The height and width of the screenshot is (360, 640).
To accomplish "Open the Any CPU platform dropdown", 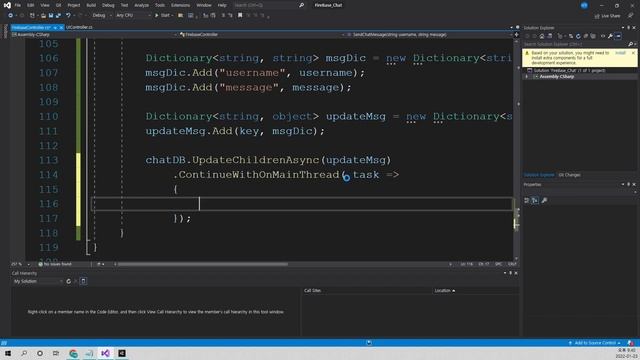I will [133, 16].
